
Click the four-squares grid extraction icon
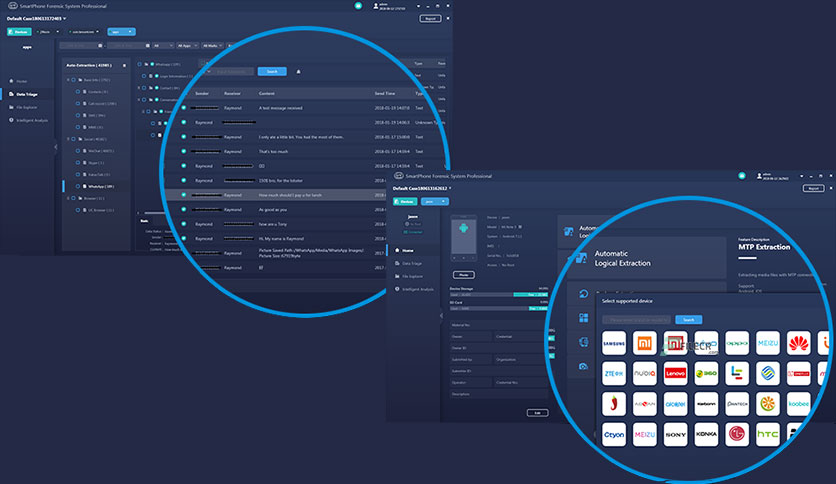pyautogui.click(x=583, y=318)
